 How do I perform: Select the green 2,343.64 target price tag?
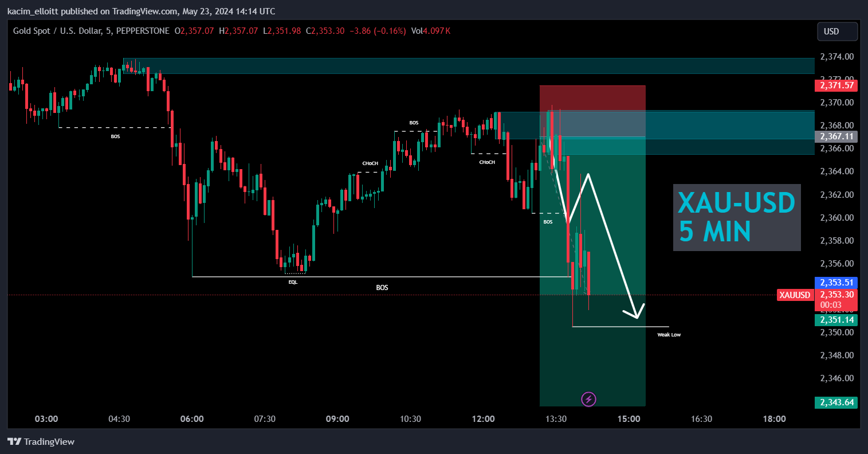(836, 402)
